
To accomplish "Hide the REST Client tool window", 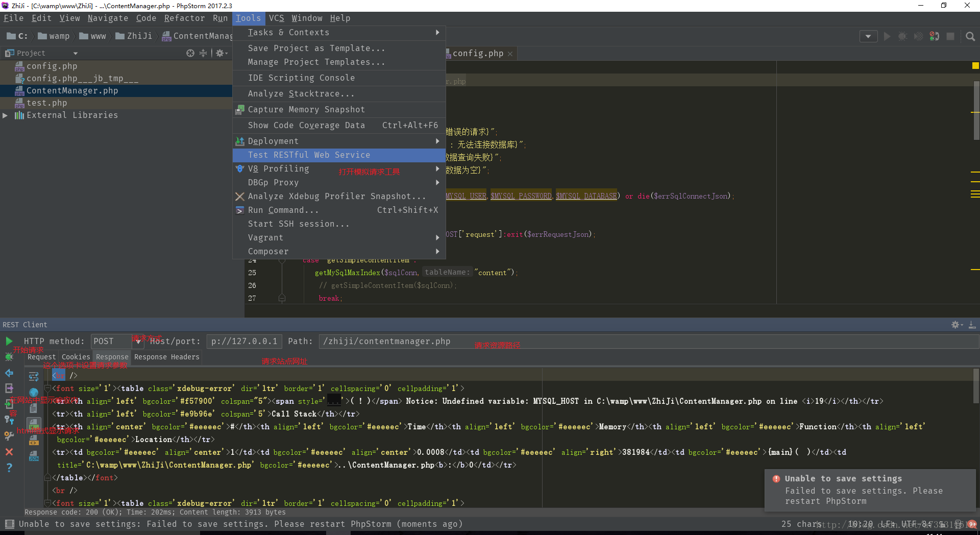I will (972, 325).
